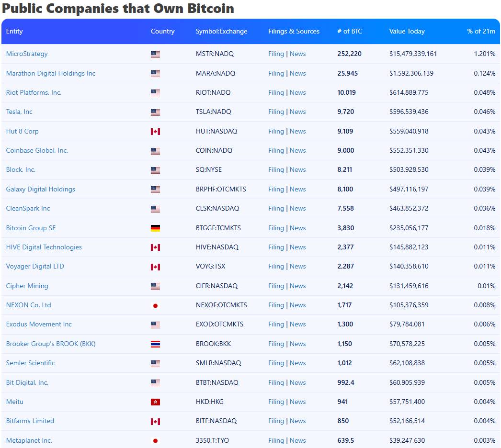Open the Coinbase Global, Inc. link
The width and height of the screenshot is (501, 448).
pos(37,150)
